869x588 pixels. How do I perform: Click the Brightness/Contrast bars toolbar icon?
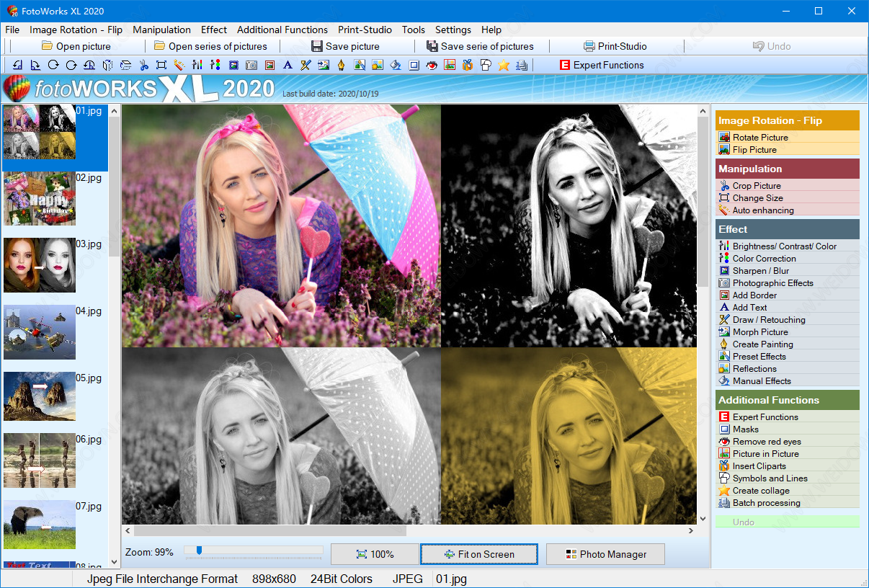click(197, 65)
